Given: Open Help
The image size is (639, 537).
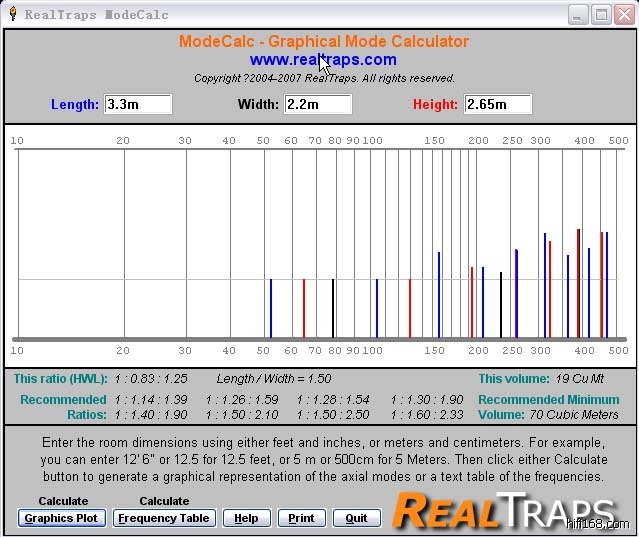Looking at the screenshot, I should click(246, 518).
